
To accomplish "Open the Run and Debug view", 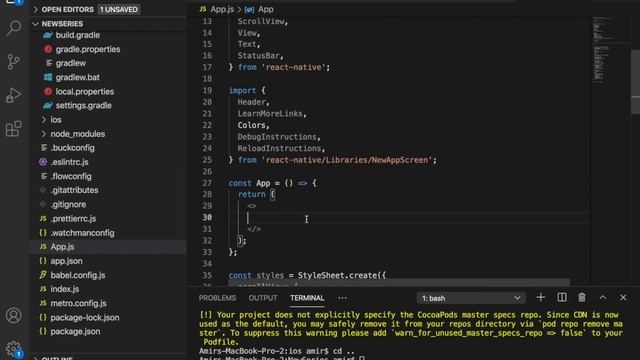I will (14, 95).
